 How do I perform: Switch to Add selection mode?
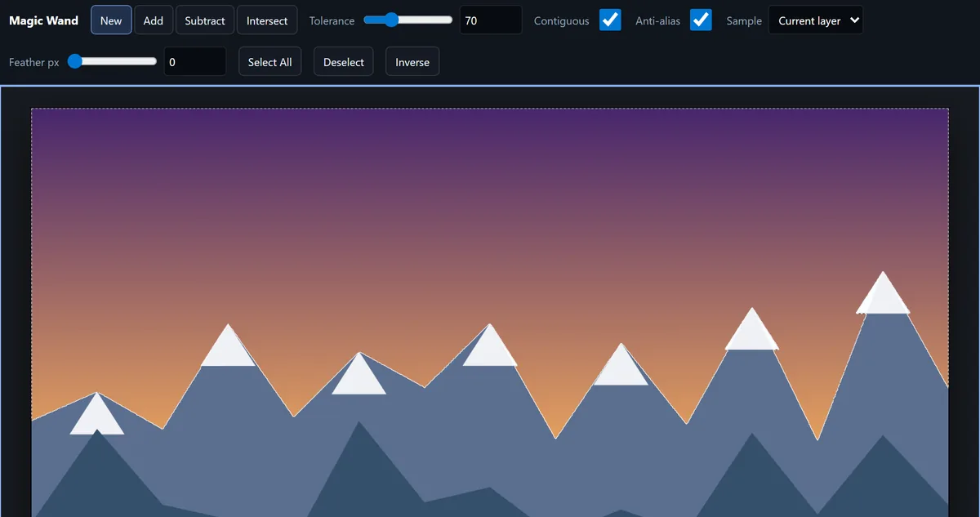(154, 20)
